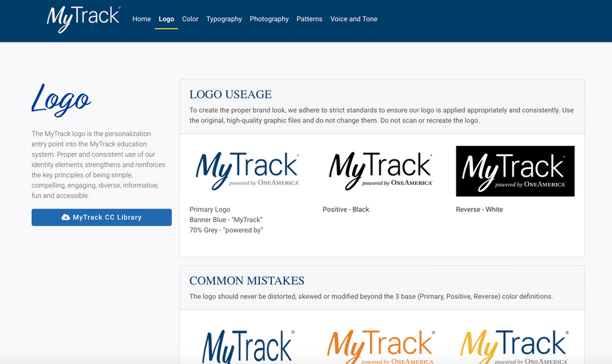Open the Typography navigation item

tap(224, 19)
